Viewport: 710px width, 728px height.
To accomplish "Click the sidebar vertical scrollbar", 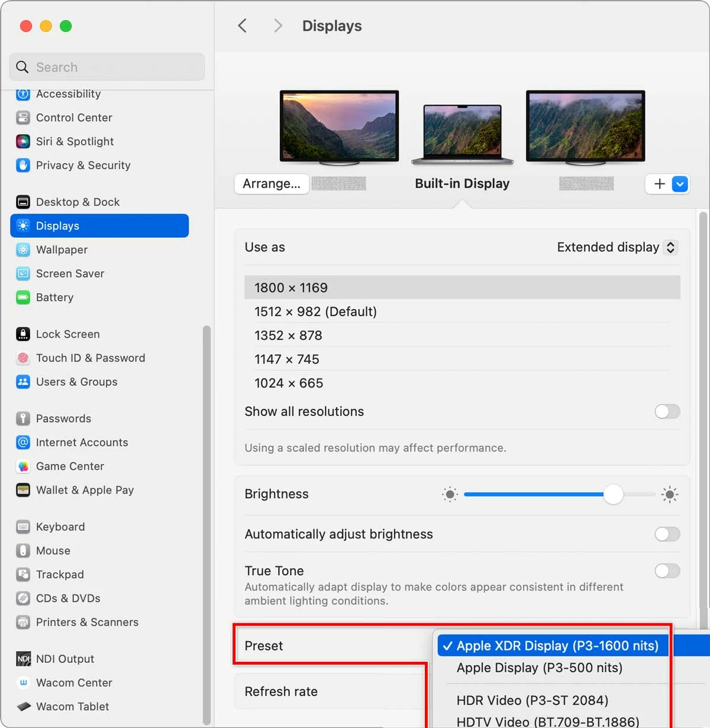I will (206, 525).
